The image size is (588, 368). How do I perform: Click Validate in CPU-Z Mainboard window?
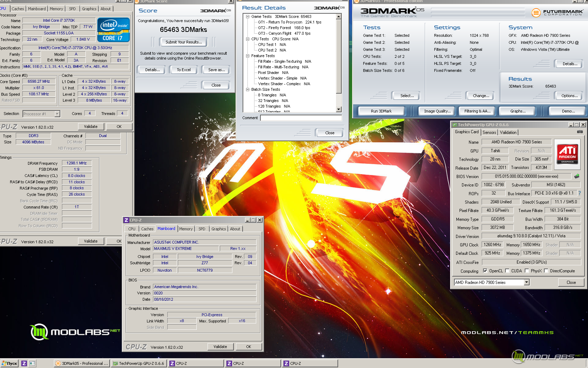[x=220, y=347]
